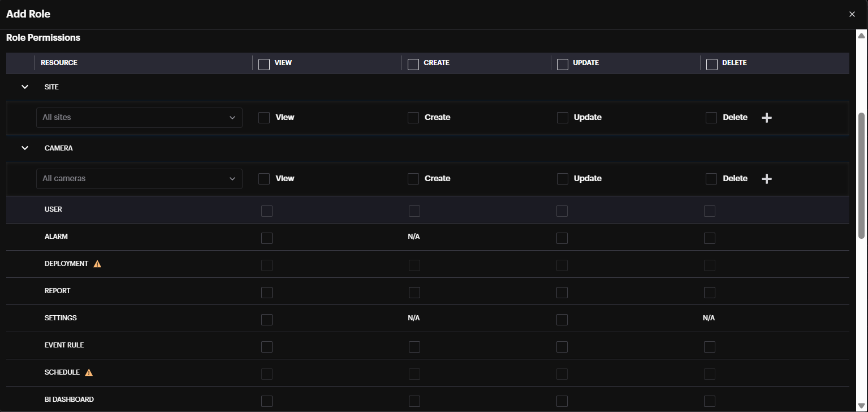This screenshot has width=868, height=412.
Task: Open the All sites dropdown
Action: [x=139, y=118]
